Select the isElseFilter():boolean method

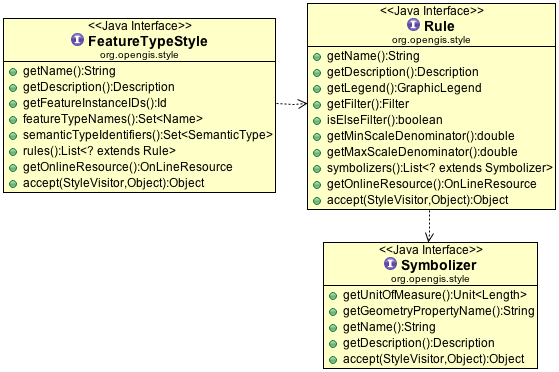(x=385, y=120)
